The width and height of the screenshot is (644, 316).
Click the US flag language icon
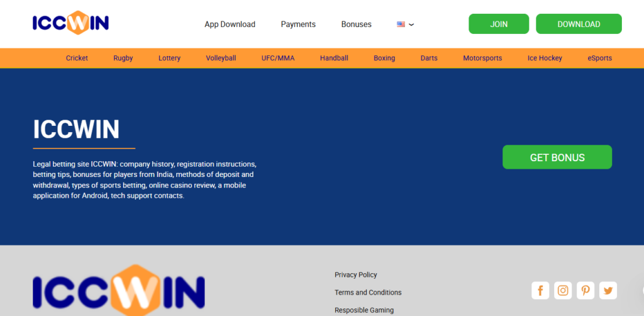tap(401, 25)
